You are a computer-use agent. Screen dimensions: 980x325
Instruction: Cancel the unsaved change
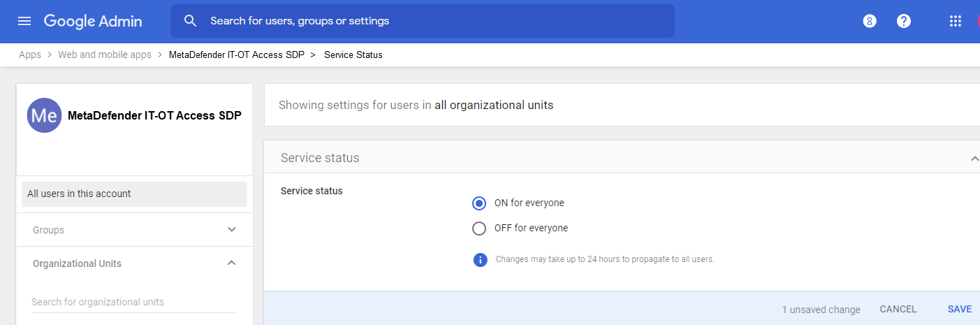pyautogui.click(x=898, y=309)
